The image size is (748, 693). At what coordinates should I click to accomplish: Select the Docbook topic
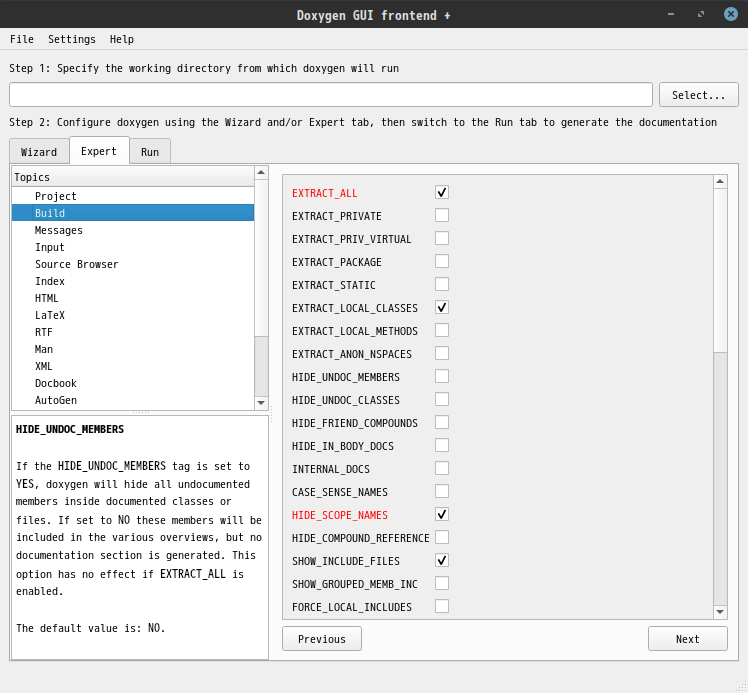point(133,383)
